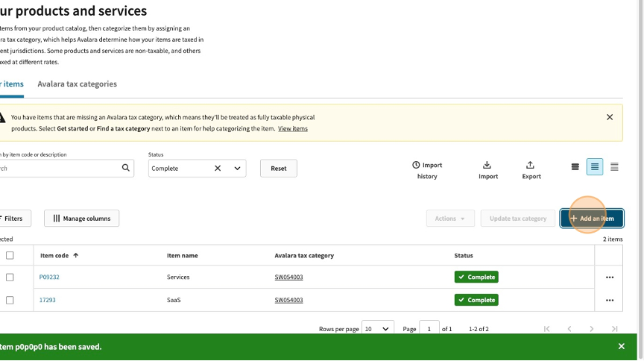Click the Page number field
644x361 pixels.
(429, 328)
